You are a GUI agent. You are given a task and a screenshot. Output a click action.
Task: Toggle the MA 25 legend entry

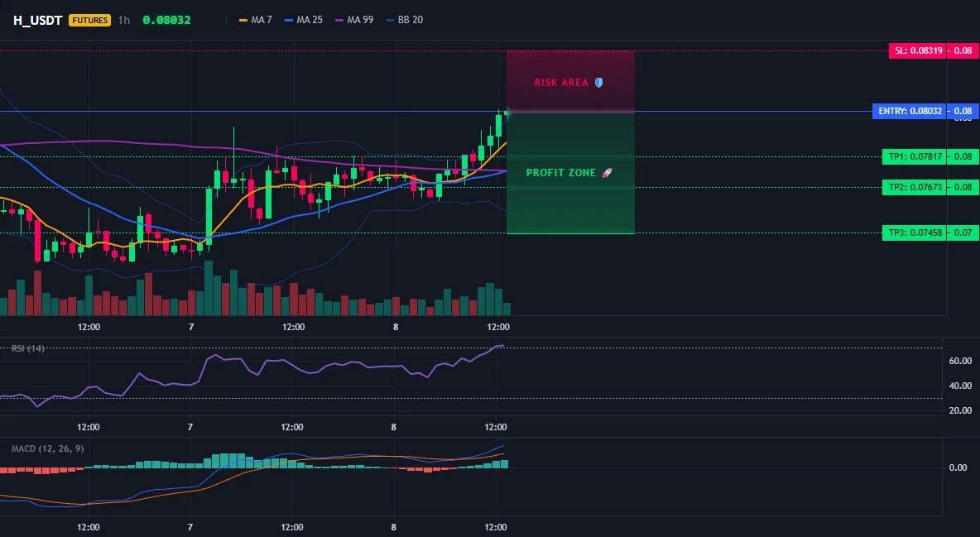[x=304, y=20]
